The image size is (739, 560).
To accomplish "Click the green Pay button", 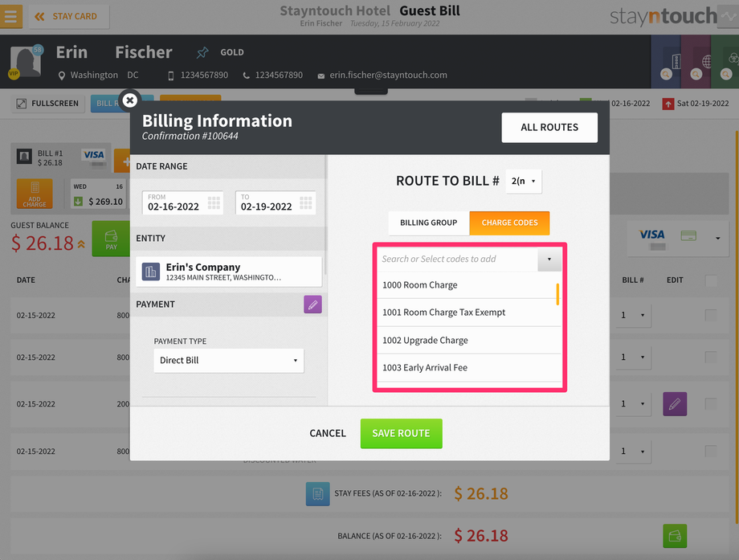I will (x=111, y=239).
